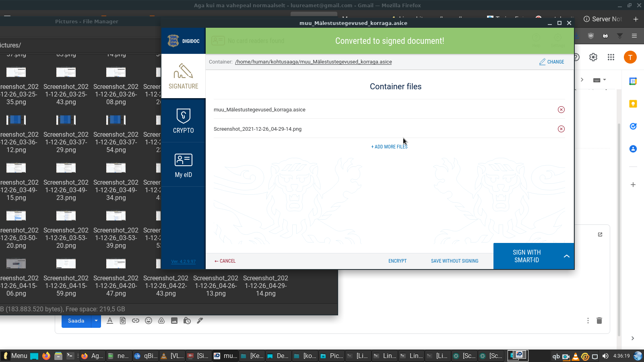The height and width of the screenshot is (362, 644).
Task: Open the send options dropdown arrow
Action: pyautogui.click(x=96, y=321)
